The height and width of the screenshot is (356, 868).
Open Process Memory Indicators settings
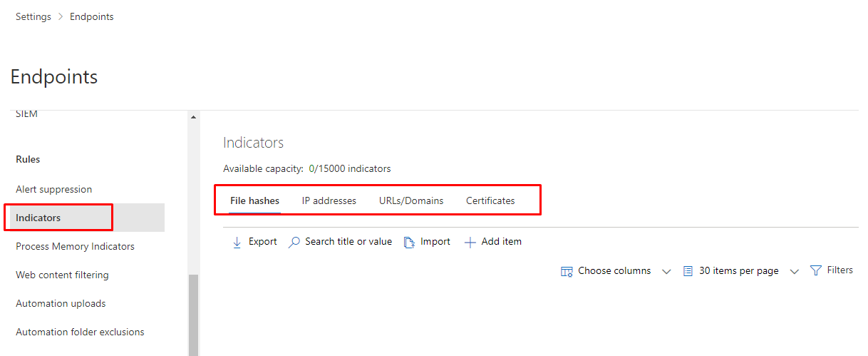coord(75,247)
